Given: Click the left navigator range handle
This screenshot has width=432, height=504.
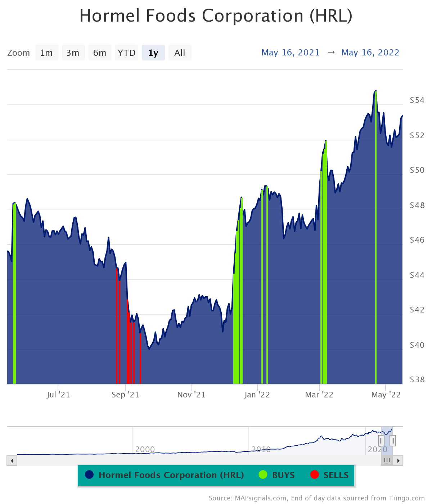Looking at the screenshot, I should pyautogui.click(x=381, y=440).
